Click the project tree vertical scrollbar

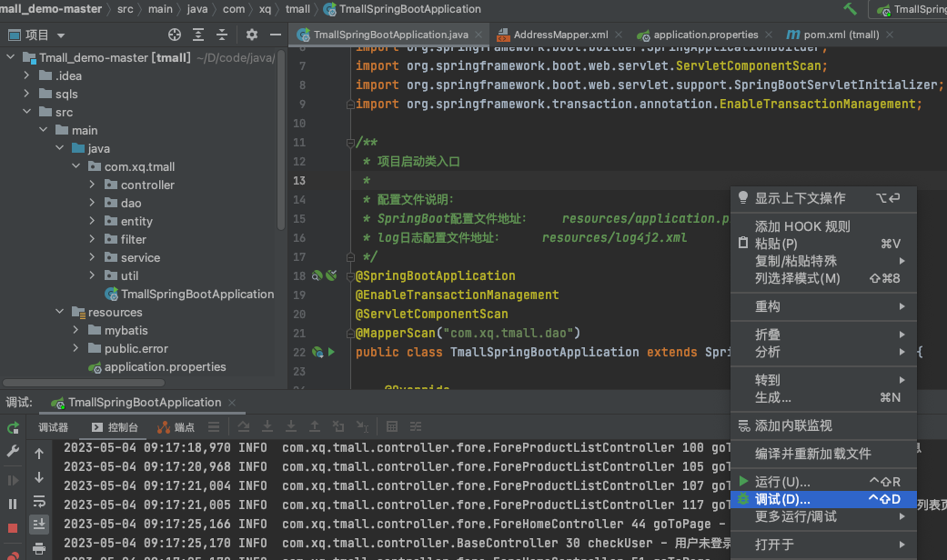[280, 139]
